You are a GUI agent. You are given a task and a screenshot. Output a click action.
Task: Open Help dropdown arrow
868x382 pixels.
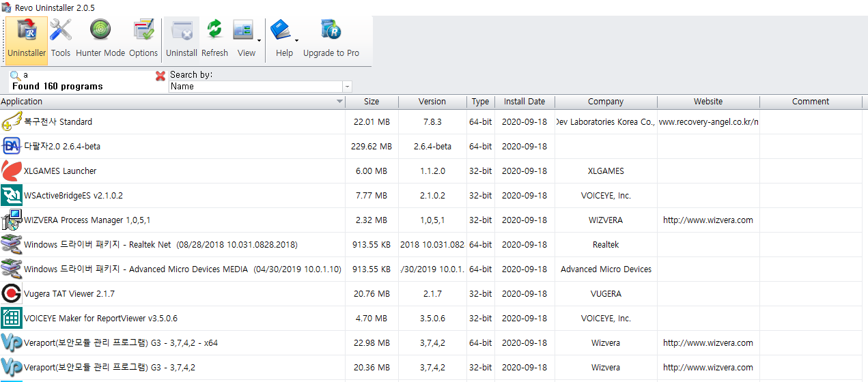pyautogui.click(x=296, y=40)
